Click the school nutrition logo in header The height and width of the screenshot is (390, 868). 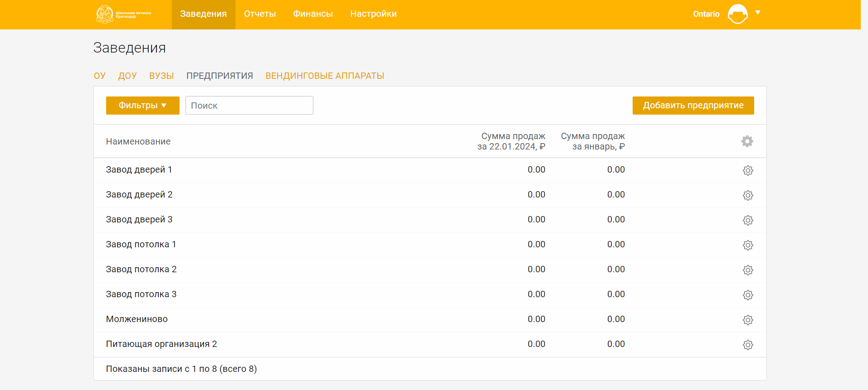pyautogui.click(x=123, y=14)
